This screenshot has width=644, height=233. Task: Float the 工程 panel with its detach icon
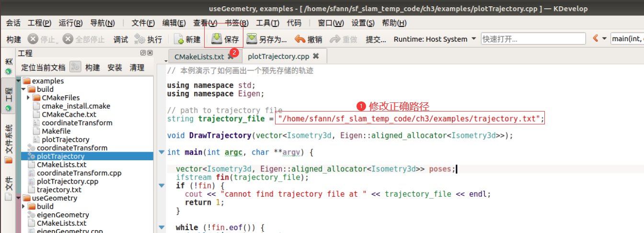[143, 53]
